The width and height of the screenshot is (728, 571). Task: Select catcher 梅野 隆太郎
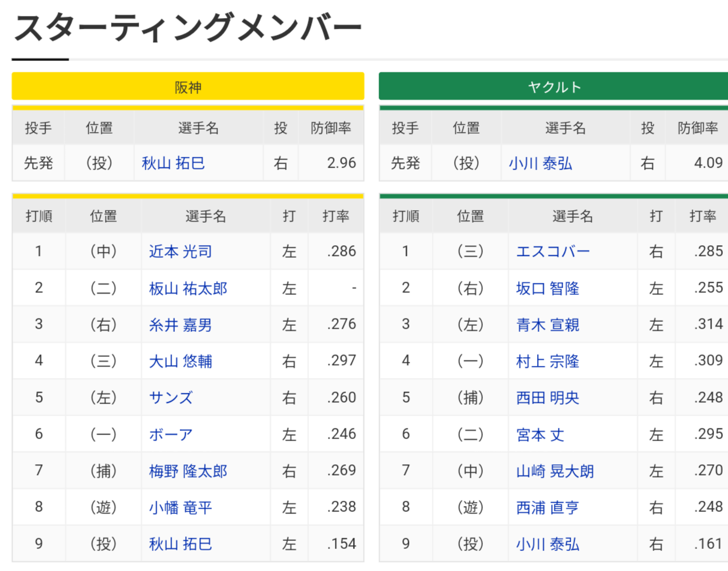188,471
